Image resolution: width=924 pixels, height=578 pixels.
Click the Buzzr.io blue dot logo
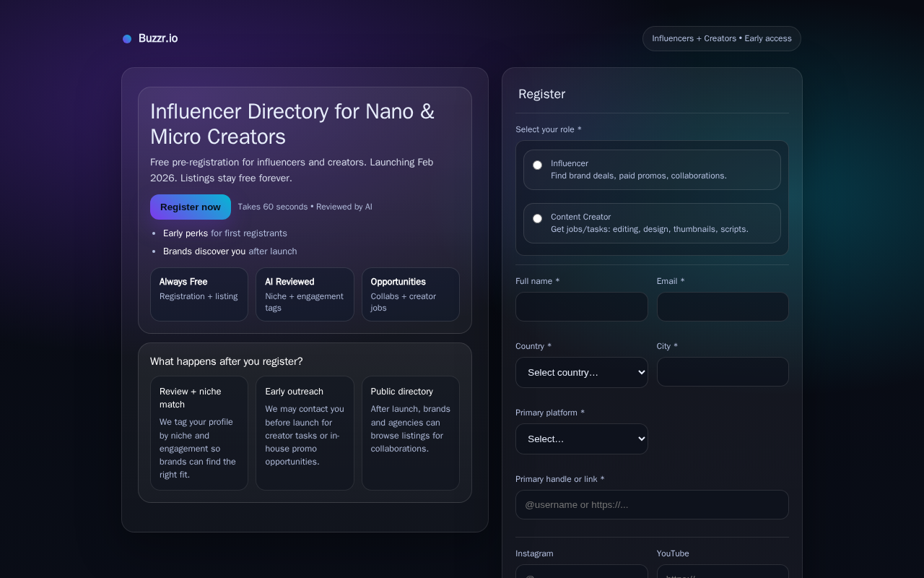[127, 39]
